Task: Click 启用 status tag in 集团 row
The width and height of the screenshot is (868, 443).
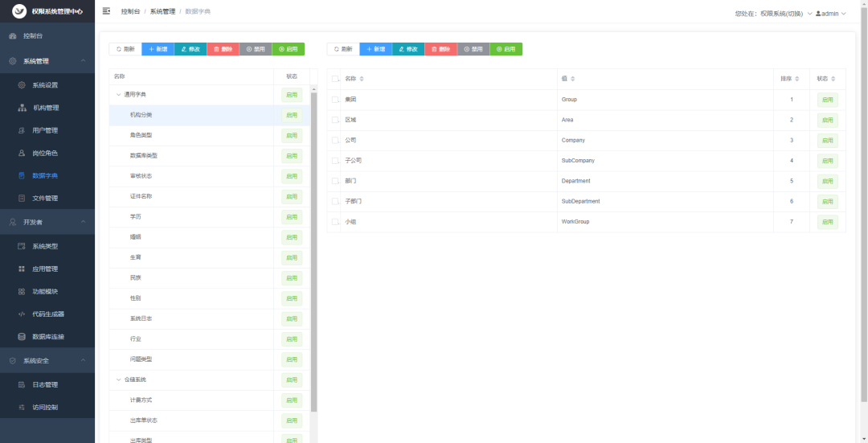Action: [828, 100]
